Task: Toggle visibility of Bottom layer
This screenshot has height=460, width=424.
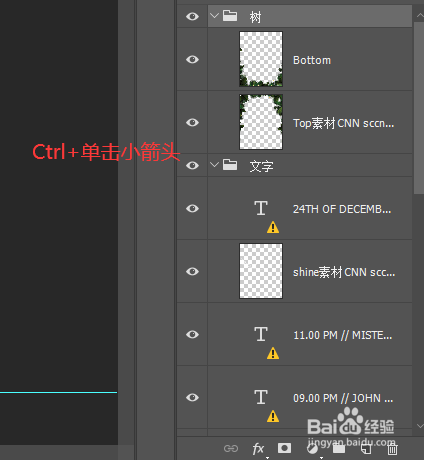Action: pyautogui.click(x=192, y=59)
